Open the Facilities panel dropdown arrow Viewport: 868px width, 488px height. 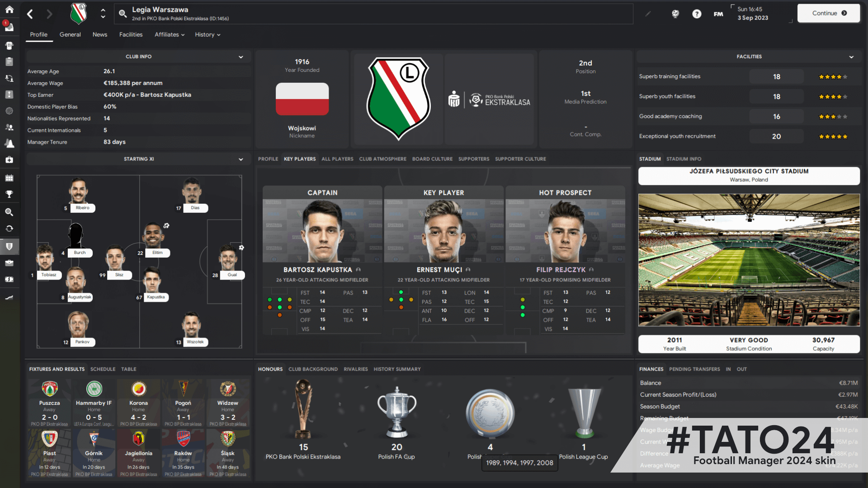pos(851,57)
